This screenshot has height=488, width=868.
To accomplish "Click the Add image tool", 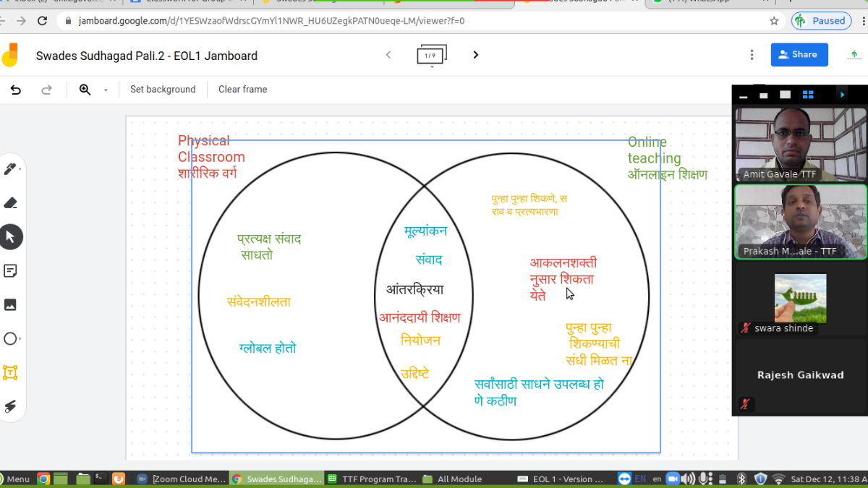I will [x=10, y=305].
